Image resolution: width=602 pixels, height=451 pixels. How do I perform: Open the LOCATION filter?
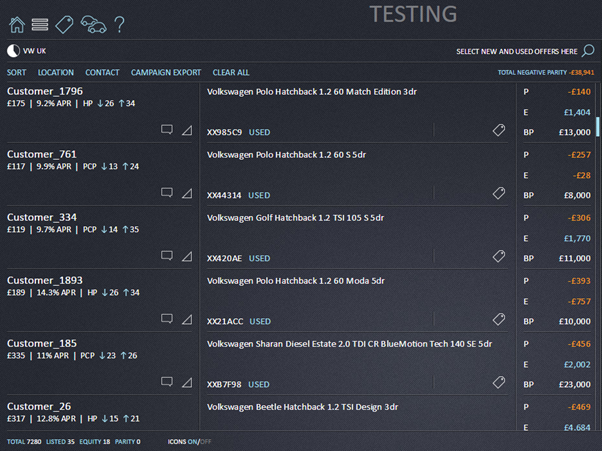pyautogui.click(x=56, y=73)
